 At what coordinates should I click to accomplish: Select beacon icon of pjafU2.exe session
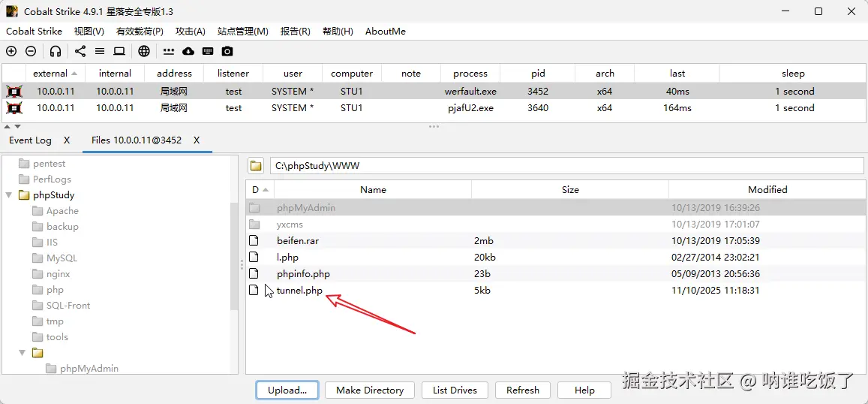(14, 108)
